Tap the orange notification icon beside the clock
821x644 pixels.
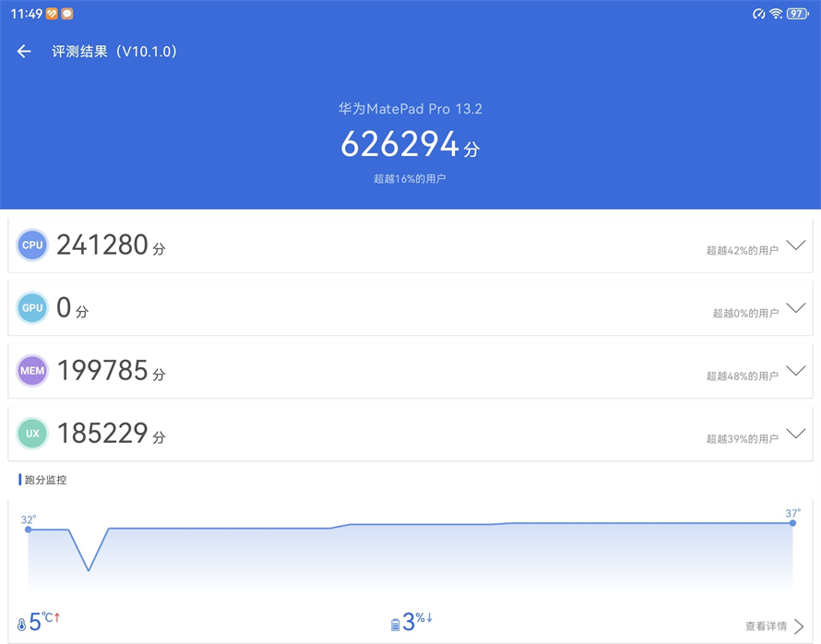52,14
